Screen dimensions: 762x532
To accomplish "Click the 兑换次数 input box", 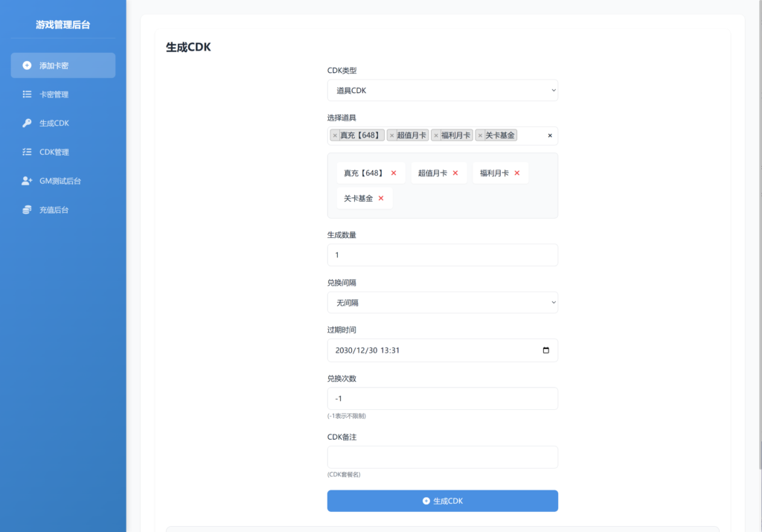I will click(442, 399).
